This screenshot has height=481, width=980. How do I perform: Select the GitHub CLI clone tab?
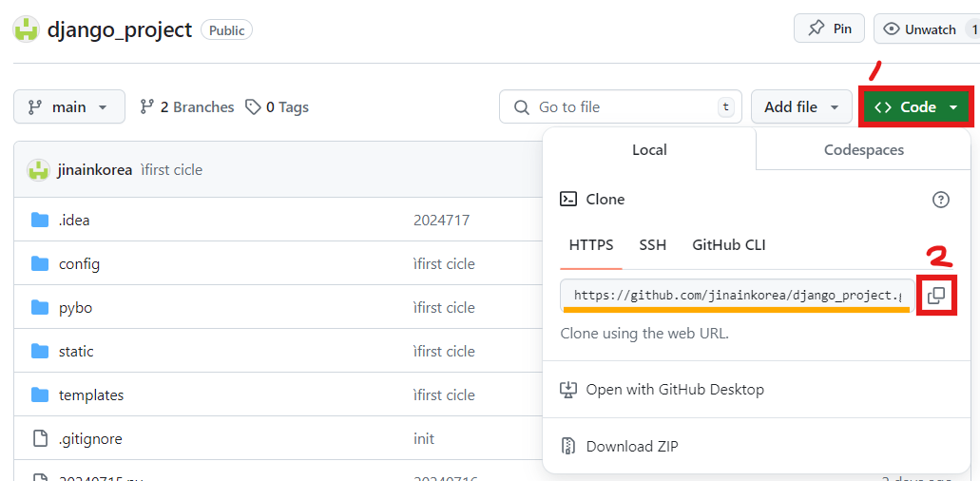point(729,245)
